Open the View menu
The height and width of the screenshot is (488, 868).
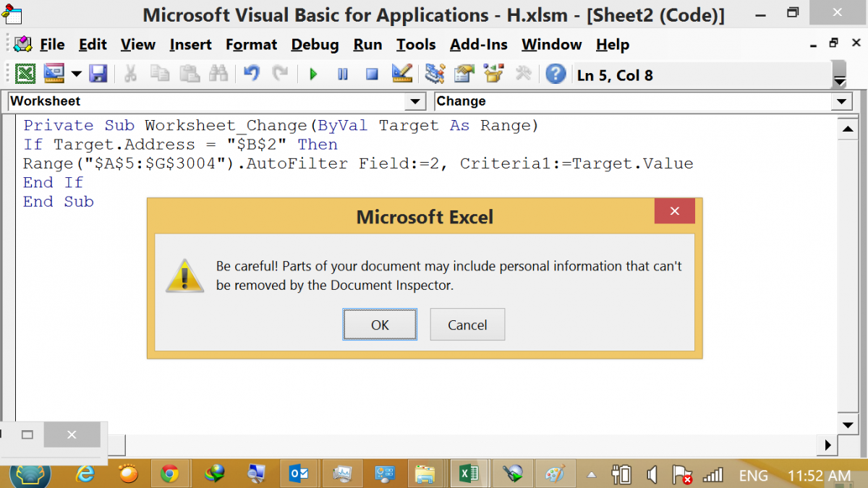pos(138,45)
